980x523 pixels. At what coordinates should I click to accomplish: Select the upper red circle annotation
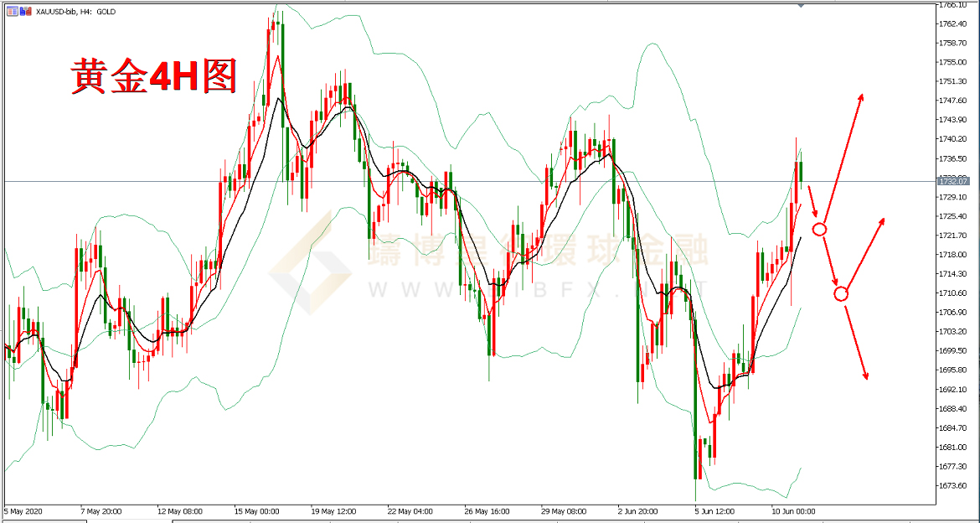click(820, 229)
